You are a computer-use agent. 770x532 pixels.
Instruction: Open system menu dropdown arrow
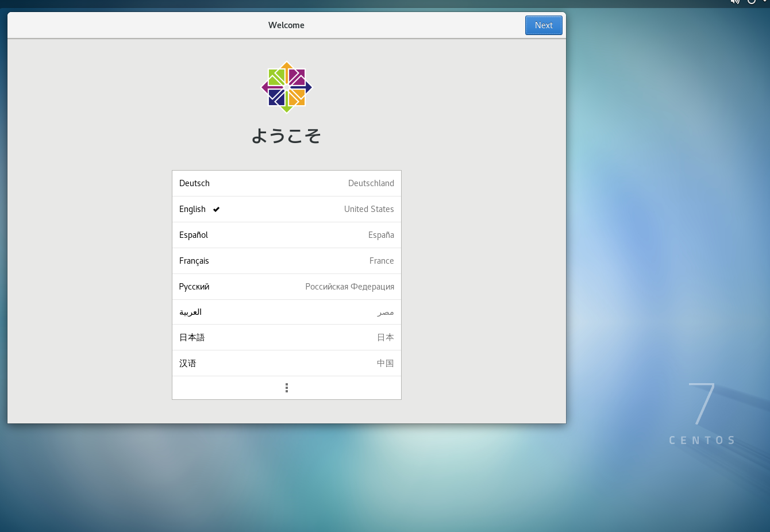(x=765, y=2)
